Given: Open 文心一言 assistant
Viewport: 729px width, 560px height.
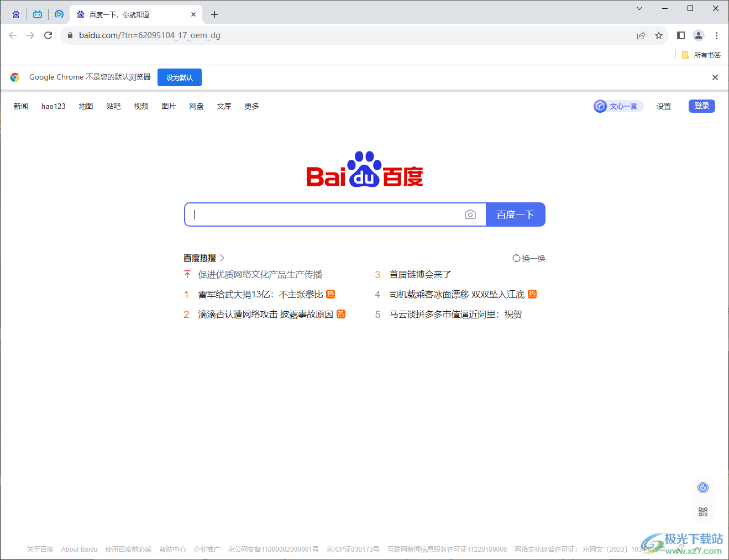Looking at the screenshot, I should [618, 106].
